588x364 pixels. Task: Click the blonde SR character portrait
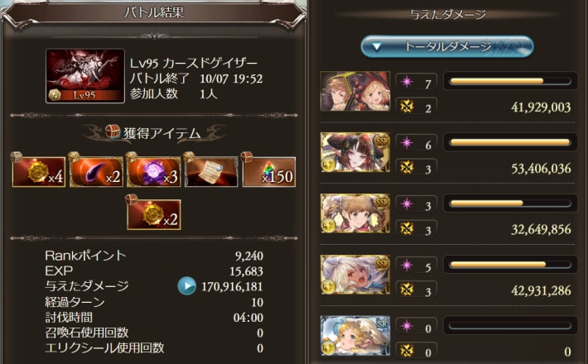355,336
